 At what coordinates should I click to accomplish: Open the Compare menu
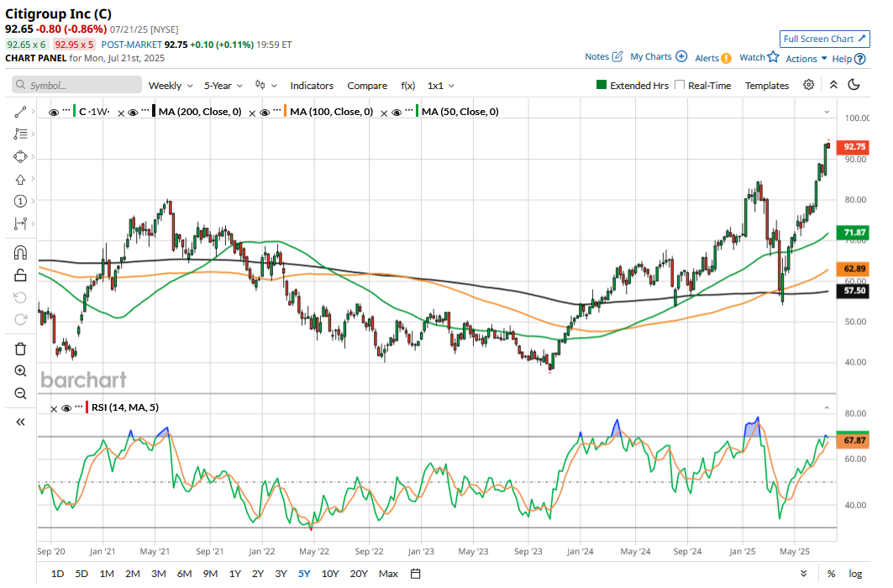367,85
